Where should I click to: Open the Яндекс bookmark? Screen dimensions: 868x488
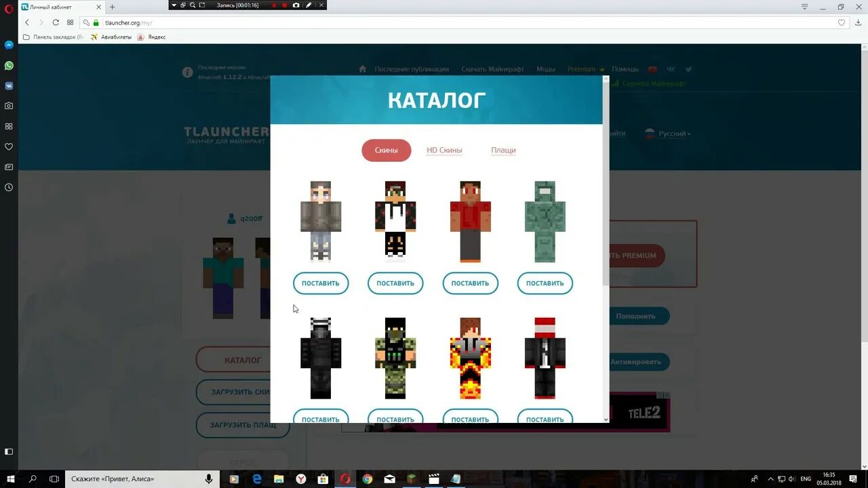pyautogui.click(x=152, y=37)
